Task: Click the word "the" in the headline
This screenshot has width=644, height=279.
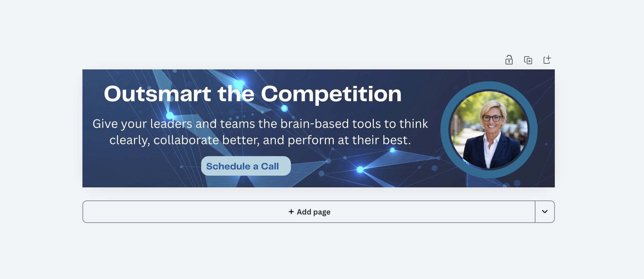Action: [236, 94]
